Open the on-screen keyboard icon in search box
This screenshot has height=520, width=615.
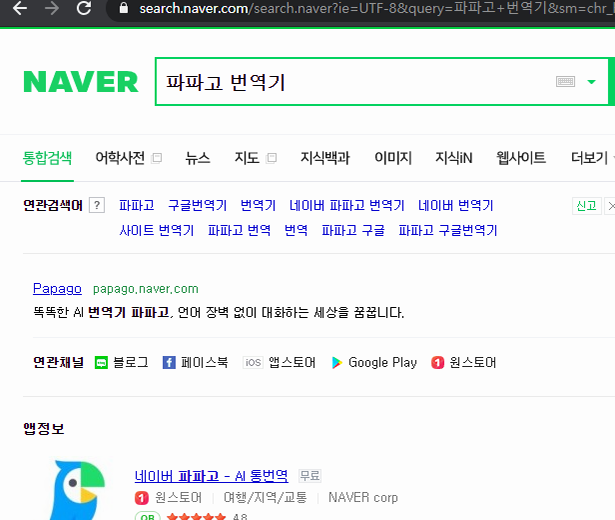(565, 82)
